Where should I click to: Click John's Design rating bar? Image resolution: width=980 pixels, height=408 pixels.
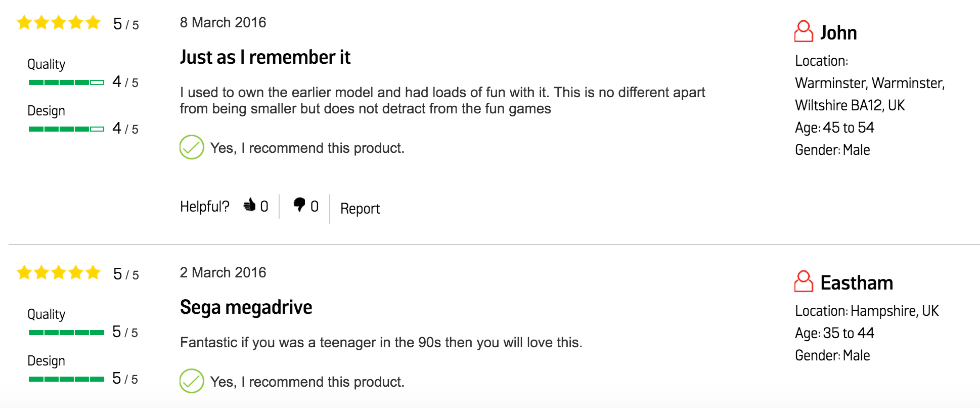[66, 129]
